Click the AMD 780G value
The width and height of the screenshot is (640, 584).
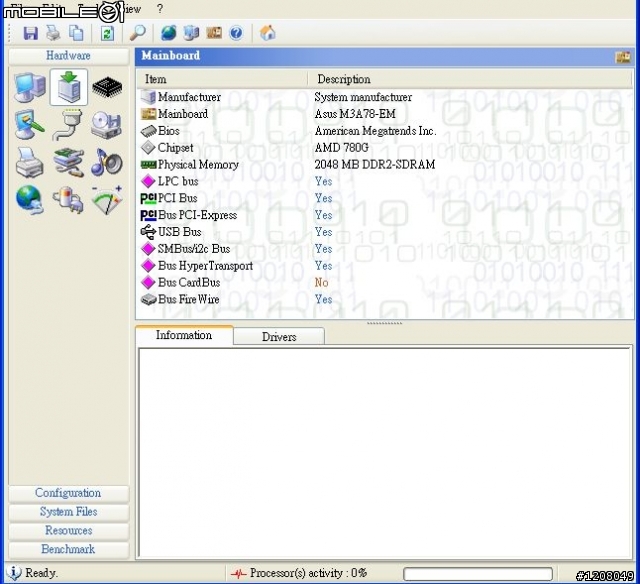click(x=342, y=148)
